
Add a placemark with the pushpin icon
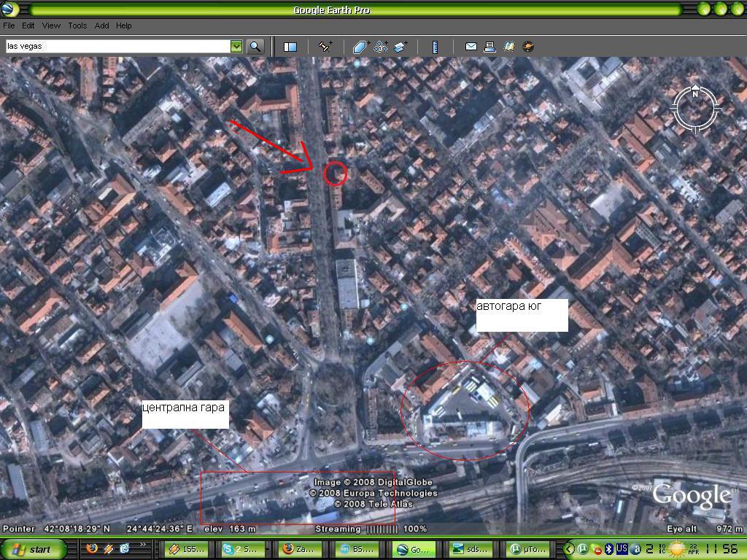click(x=325, y=46)
